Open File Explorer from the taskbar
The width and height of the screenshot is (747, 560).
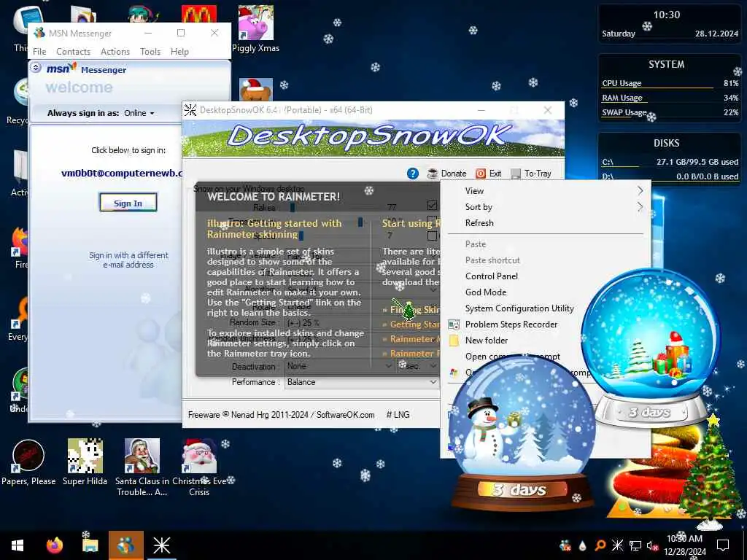pos(90,545)
